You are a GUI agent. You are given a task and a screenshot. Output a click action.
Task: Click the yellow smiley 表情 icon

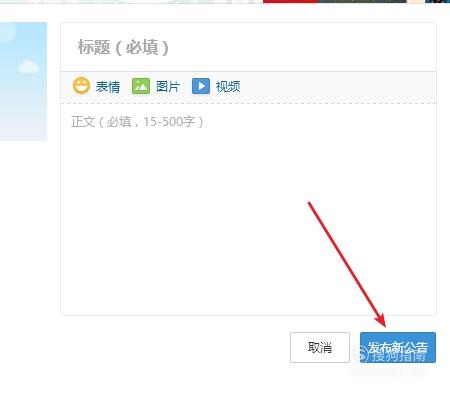tap(81, 86)
